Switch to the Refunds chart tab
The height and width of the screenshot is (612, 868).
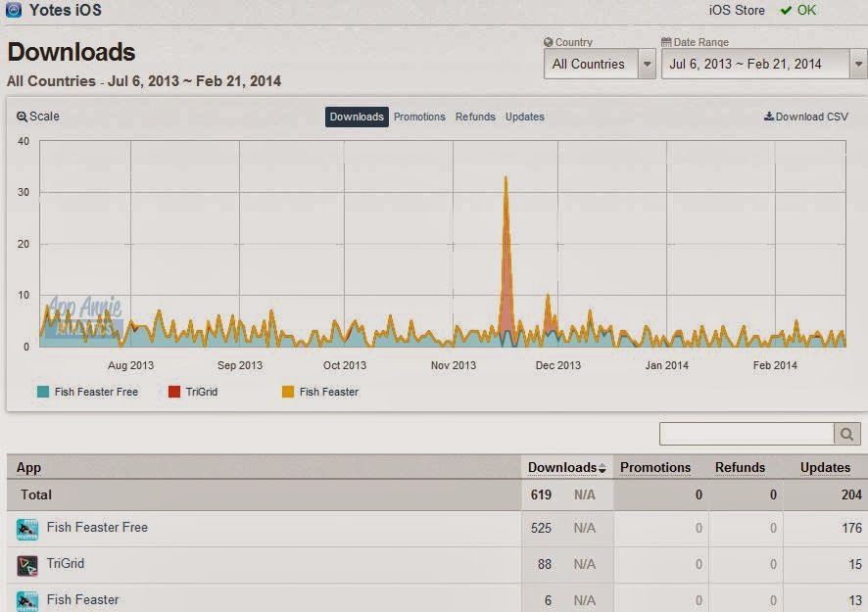click(475, 117)
